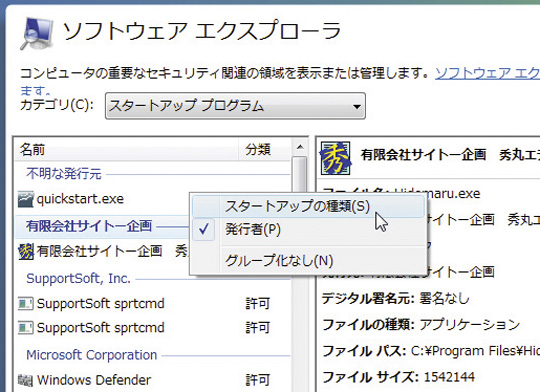Viewport: 540px width, 392px height.
Task: Sort by the 分類 column header
Action: click(x=264, y=150)
